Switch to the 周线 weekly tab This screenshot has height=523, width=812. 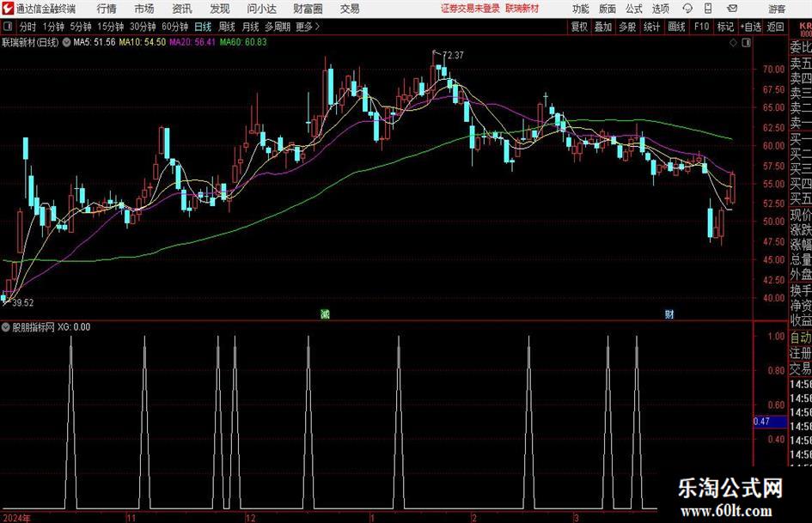point(227,27)
